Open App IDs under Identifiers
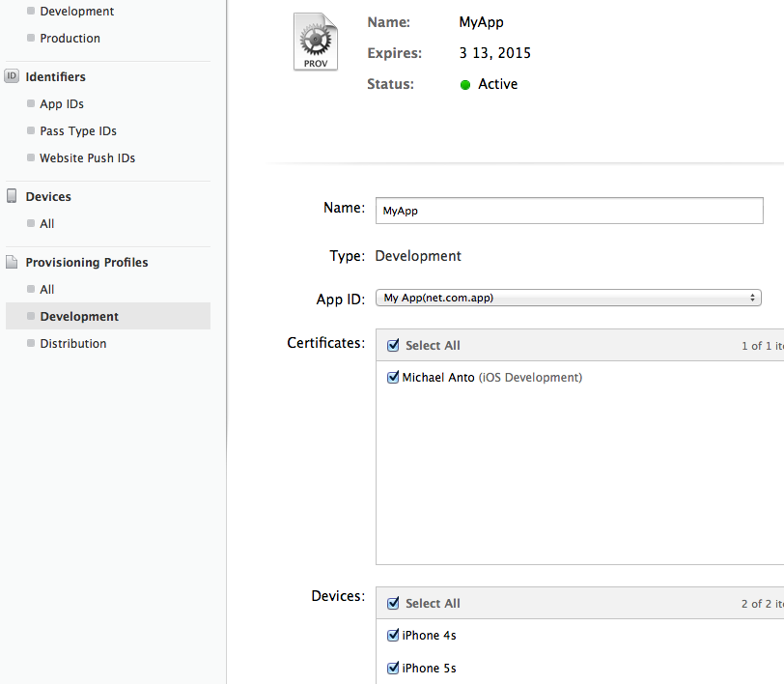This screenshot has height=684, width=784. (x=62, y=104)
